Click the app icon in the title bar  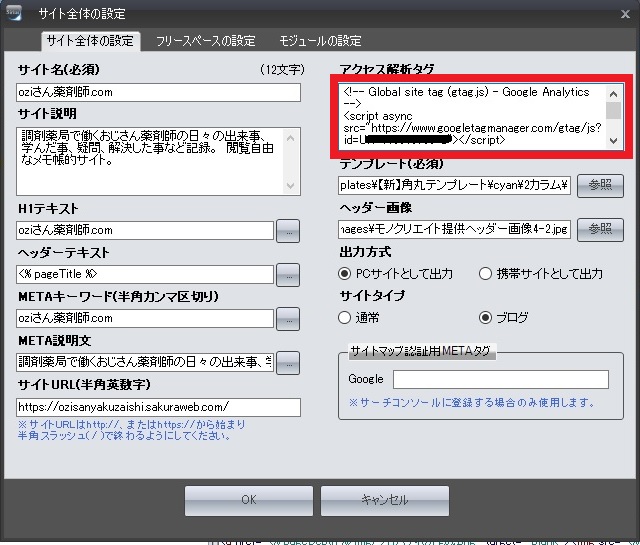coord(14,11)
